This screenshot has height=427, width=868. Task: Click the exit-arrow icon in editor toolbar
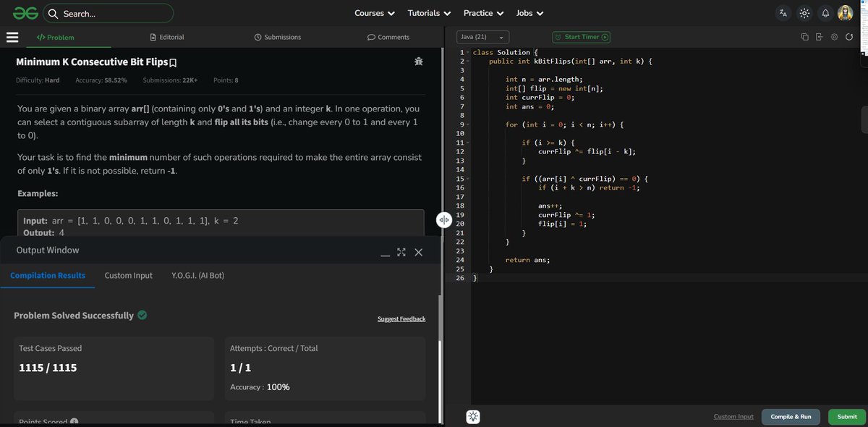(x=819, y=37)
